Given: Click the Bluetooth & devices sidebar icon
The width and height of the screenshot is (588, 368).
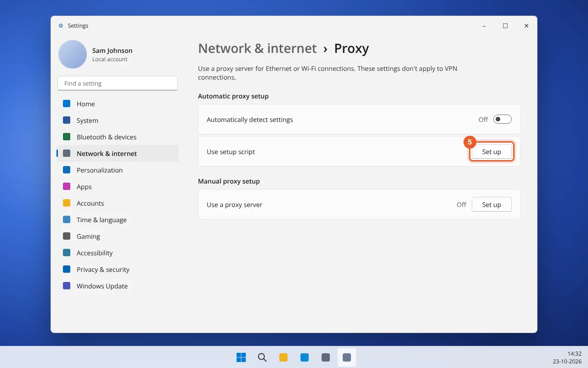Looking at the screenshot, I should tap(67, 137).
